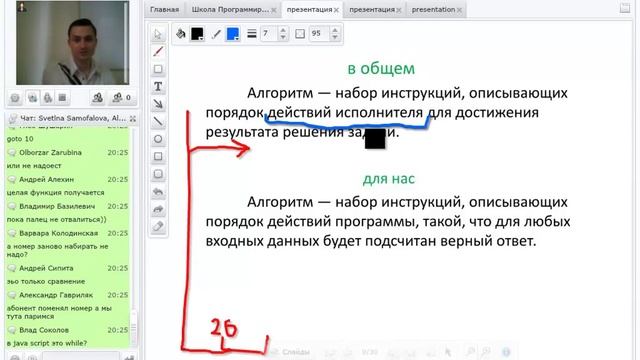This screenshot has height=360, width=640.
Task: Undo the last whiteboard action
Action: tap(158, 191)
